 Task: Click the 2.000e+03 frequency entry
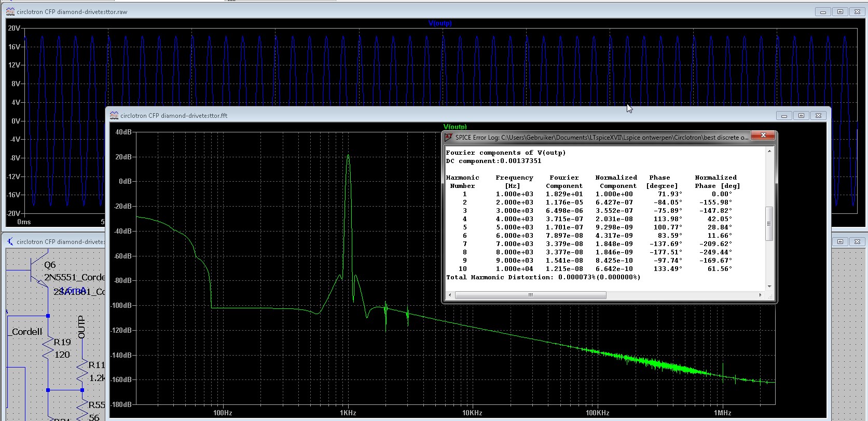[x=514, y=202]
